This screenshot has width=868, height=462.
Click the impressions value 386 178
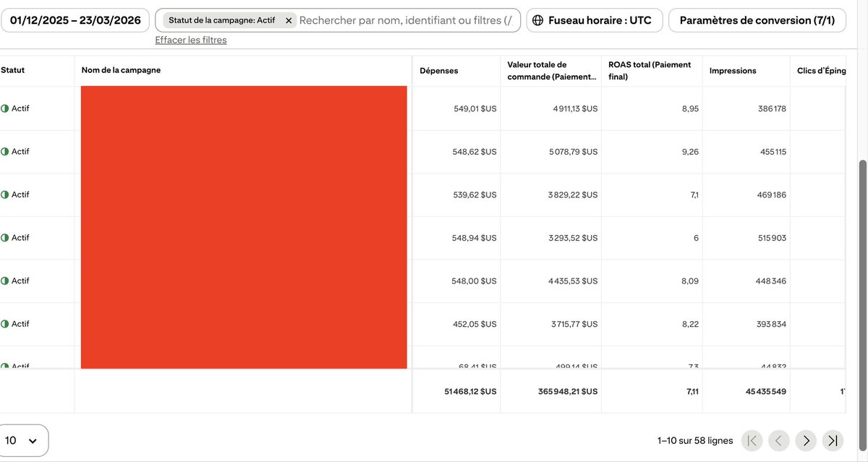point(771,108)
